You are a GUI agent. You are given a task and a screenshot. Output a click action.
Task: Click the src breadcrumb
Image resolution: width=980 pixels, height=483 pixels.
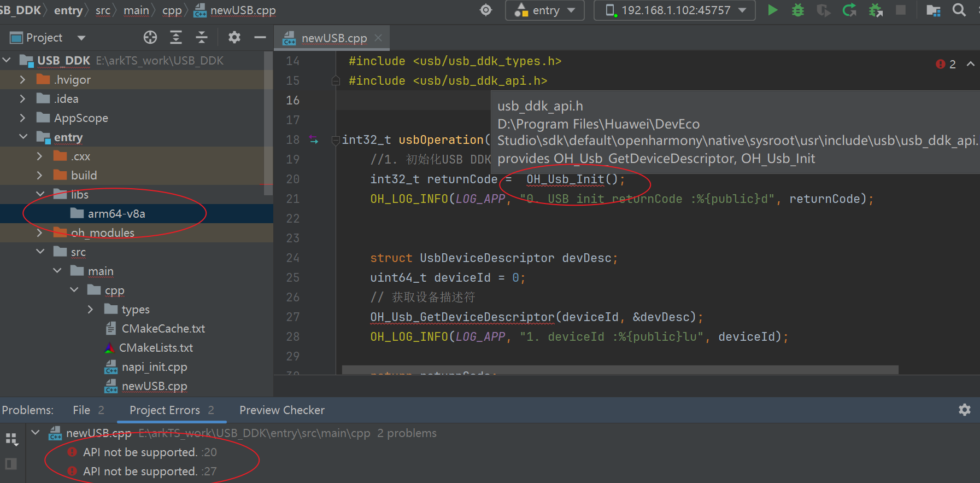coord(103,10)
